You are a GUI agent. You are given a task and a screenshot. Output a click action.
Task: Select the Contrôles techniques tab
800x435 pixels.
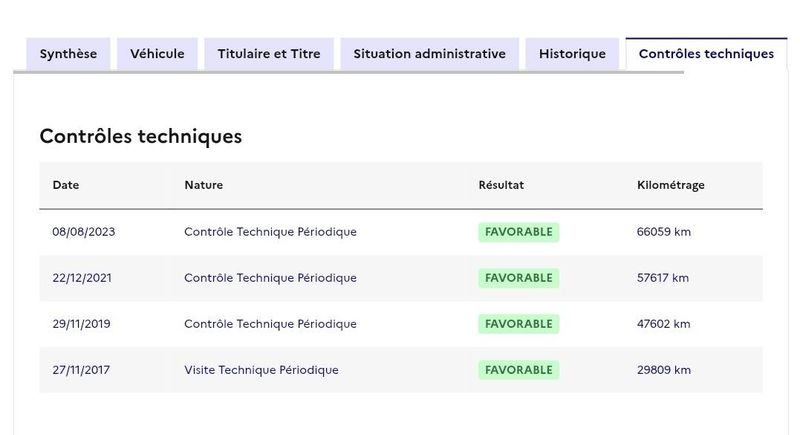[x=706, y=54]
